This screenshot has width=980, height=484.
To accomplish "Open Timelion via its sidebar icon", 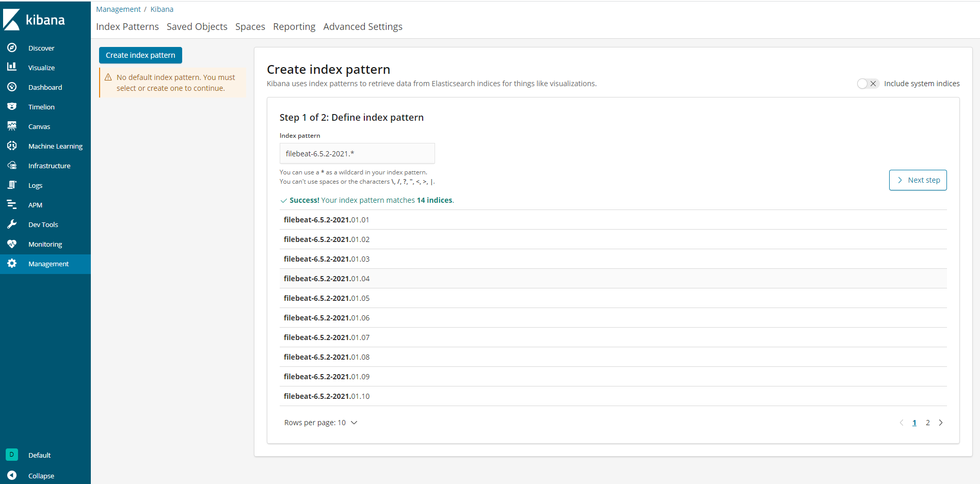I will pyautogui.click(x=12, y=106).
